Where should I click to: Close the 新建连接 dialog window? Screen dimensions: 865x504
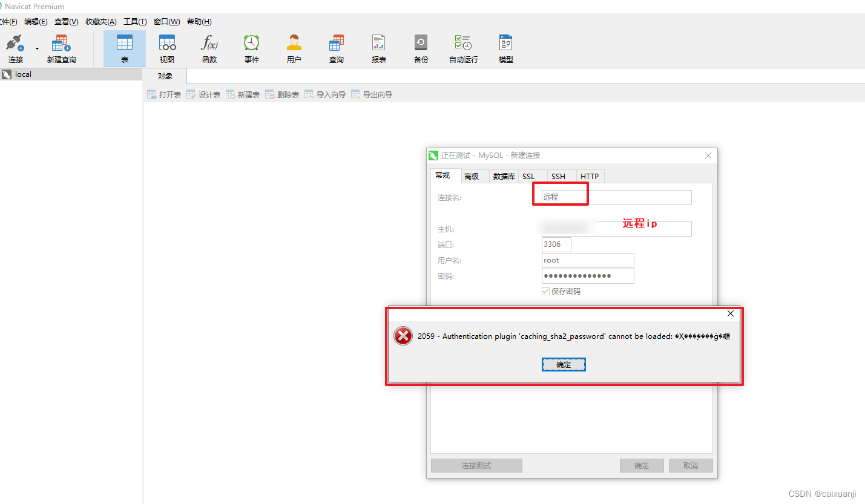708,155
